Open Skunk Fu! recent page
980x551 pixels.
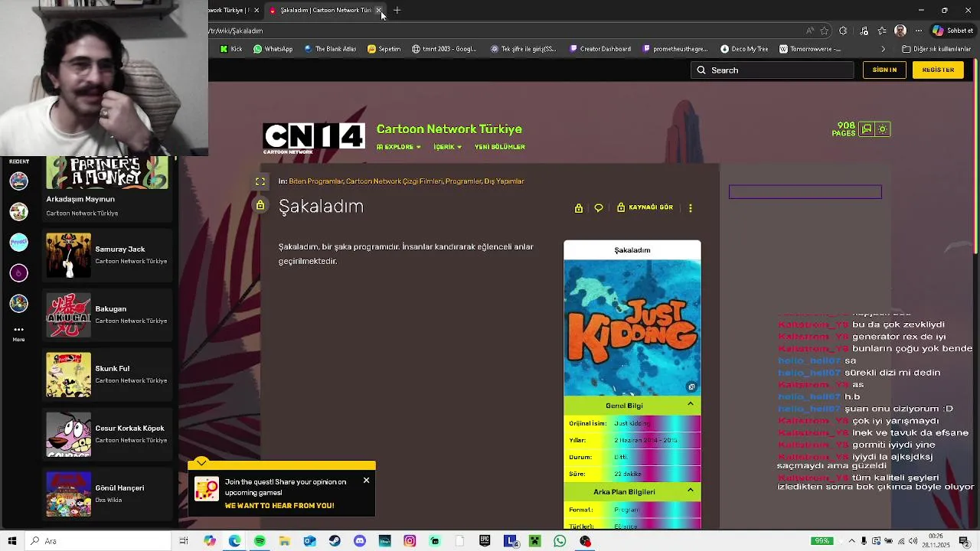coord(107,374)
